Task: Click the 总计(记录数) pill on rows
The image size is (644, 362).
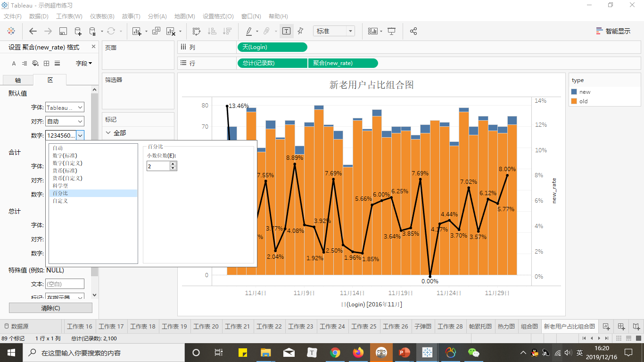Action: pyautogui.click(x=272, y=63)
